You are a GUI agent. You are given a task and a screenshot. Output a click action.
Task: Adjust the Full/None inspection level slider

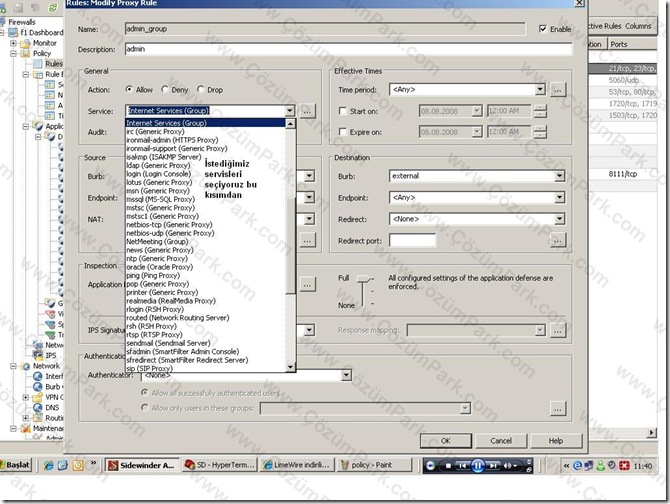click(x=364, y=279)
